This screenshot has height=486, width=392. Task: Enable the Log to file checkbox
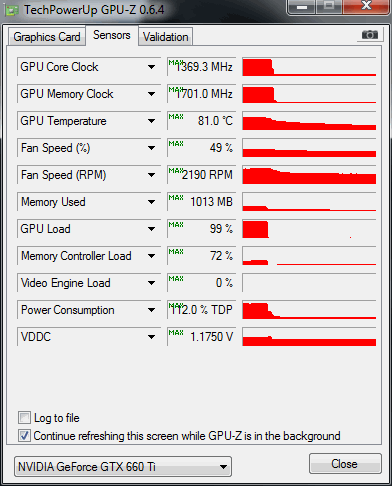(x=24, y=418)
